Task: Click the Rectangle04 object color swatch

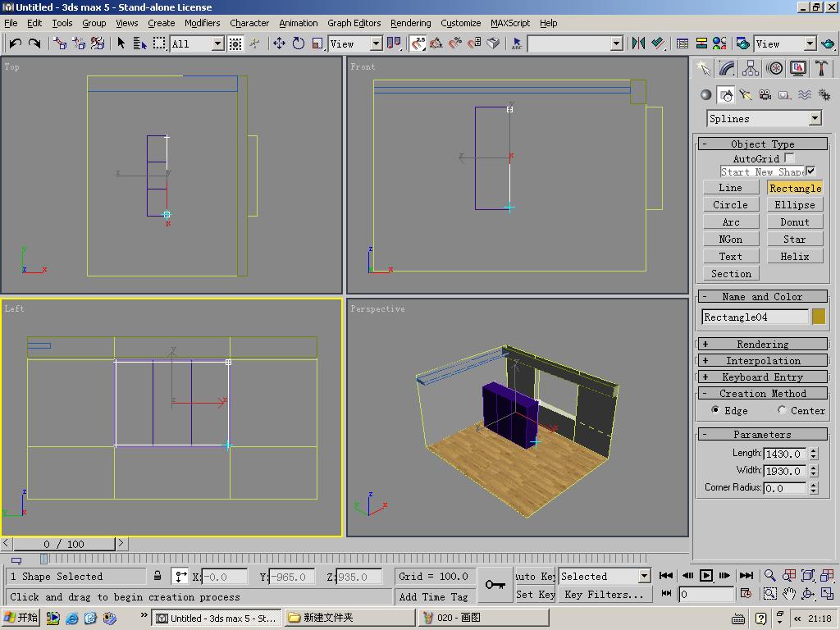Action: [819, 317]
